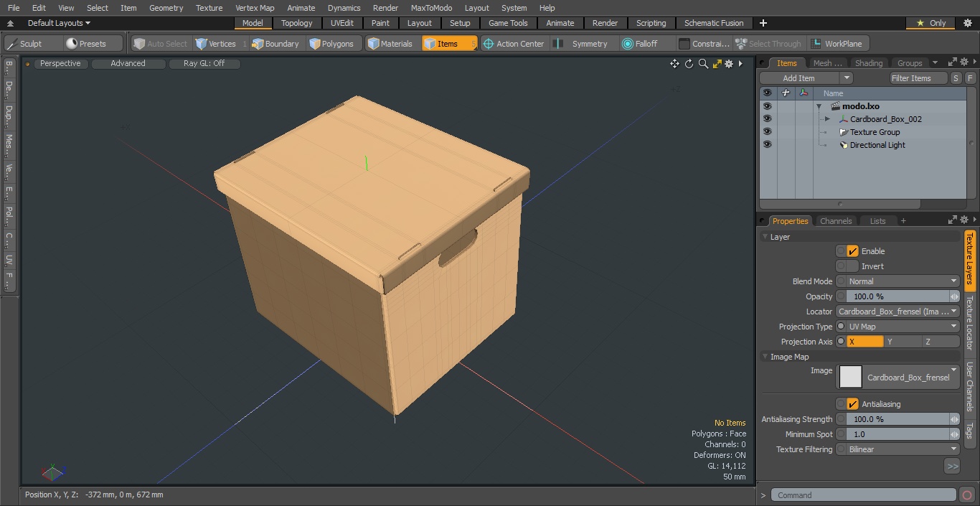The width and height of the screenshot is (980, 506).
Task: Click the viewport rotate icon
Action: (x=689, y=64)
